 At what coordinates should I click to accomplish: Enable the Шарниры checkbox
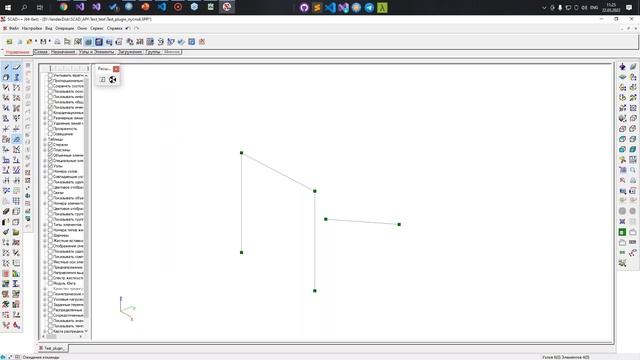click(x=51, y=236)
